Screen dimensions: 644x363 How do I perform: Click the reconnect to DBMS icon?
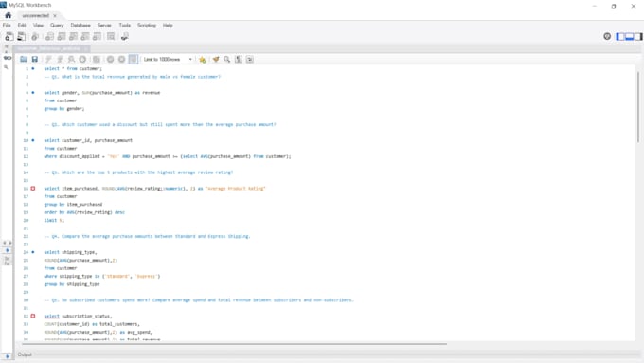click(x=124, y=37)
